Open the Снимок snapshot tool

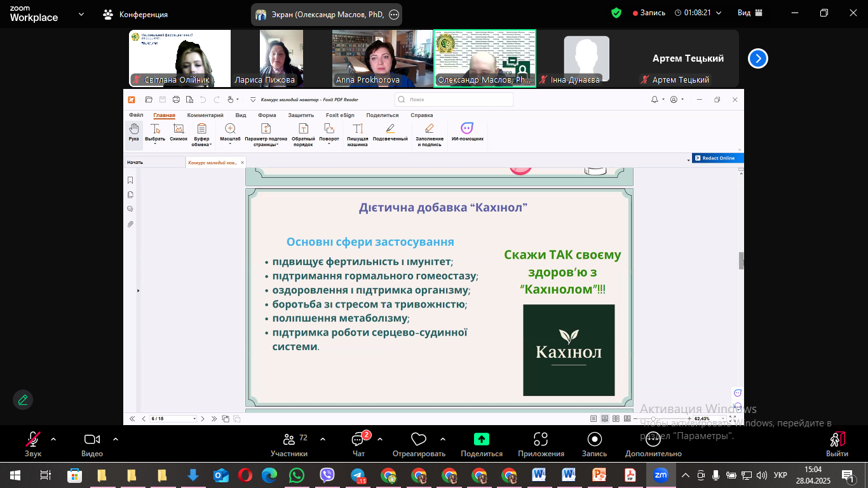pos(179,133)
